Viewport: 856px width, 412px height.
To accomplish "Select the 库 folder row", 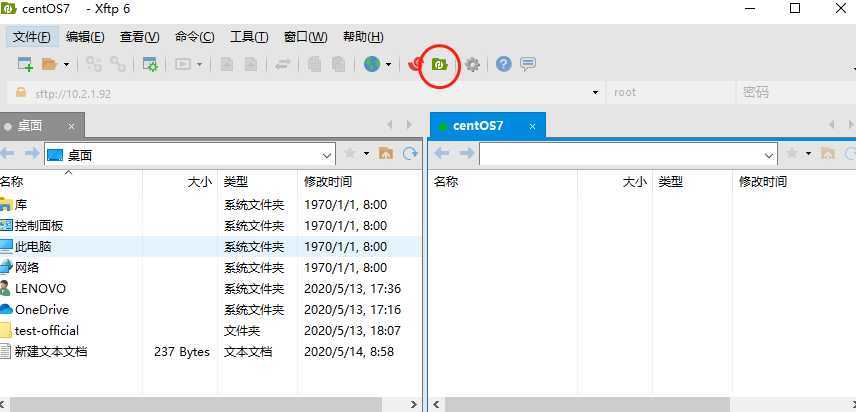I will (211, 205).
